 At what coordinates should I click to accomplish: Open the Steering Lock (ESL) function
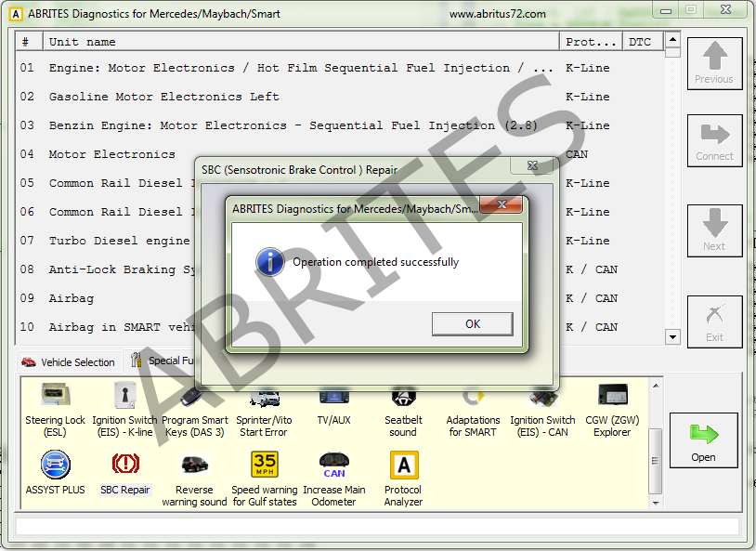pyautogui.click(x=55, y=410)
